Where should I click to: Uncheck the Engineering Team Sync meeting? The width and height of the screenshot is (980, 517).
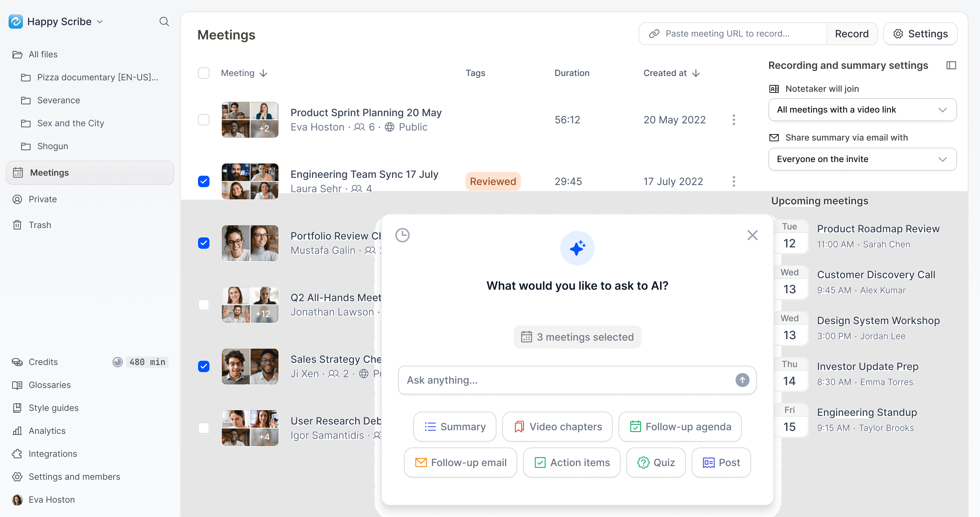(x=204, y=181)
